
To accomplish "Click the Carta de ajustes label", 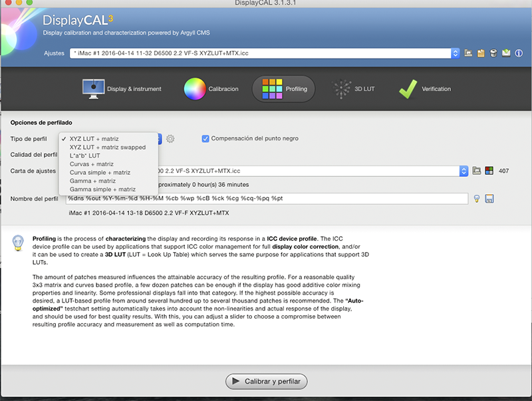I will [x=33, y=171].
